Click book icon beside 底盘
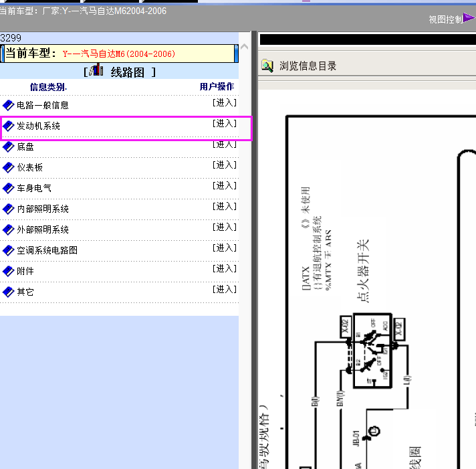Image resolution: width=476 pixels, height=469 pixels. pos(8,147)
